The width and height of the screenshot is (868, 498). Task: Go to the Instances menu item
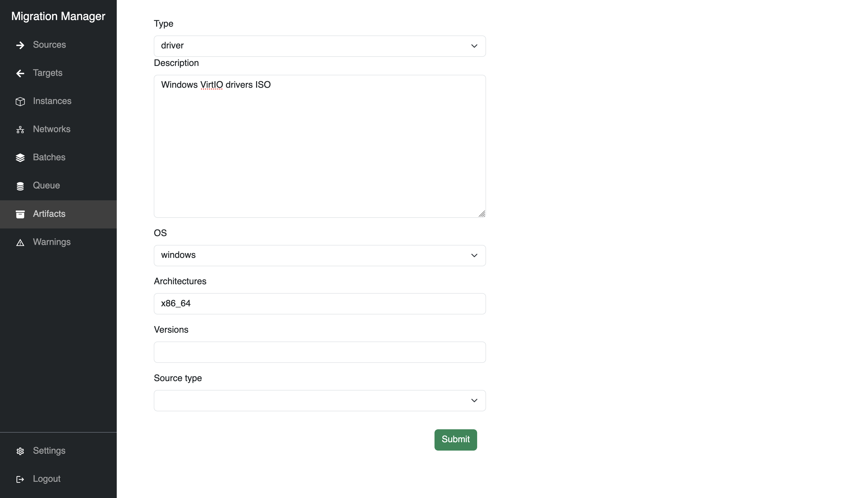(52, 101)
